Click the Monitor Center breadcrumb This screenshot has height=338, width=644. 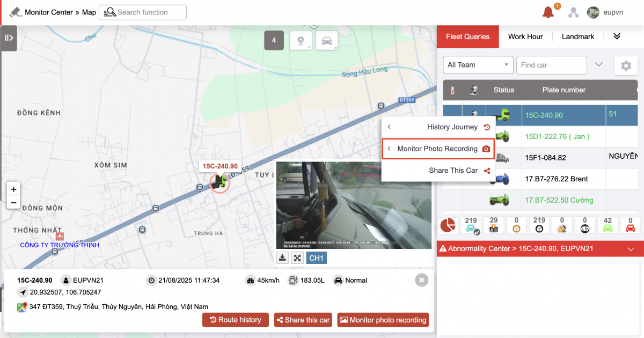(49, 12)
